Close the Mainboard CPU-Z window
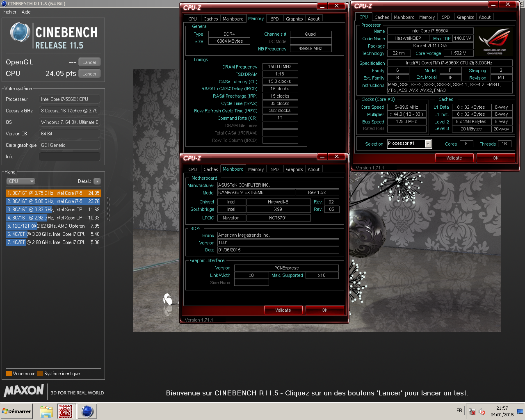525x420 pixels. [x=336, y=157]
